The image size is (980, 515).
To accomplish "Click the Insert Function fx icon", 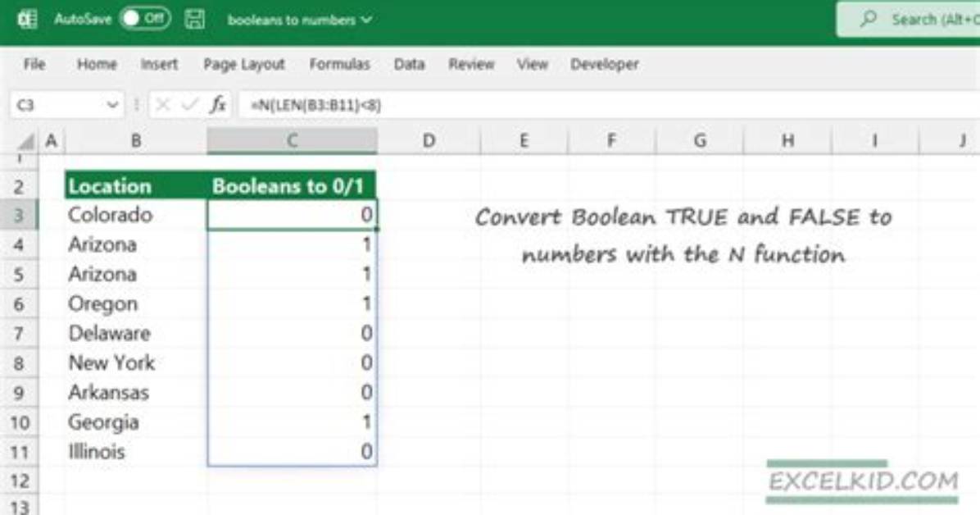I will point(217,104).
